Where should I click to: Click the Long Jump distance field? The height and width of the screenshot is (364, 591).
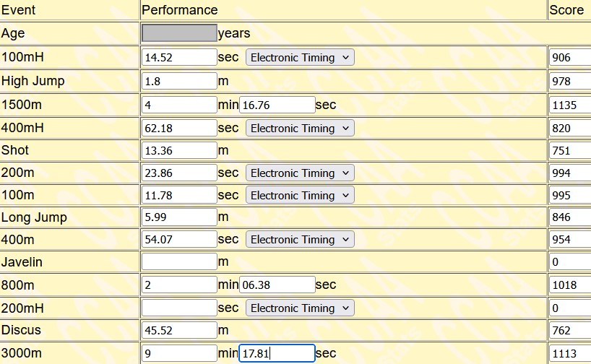(x=179, y=217)
